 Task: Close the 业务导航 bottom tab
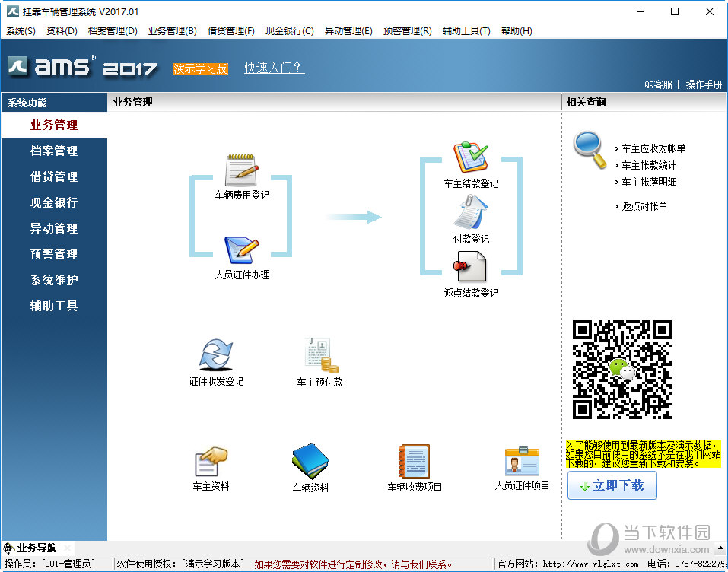coord(67,548)
